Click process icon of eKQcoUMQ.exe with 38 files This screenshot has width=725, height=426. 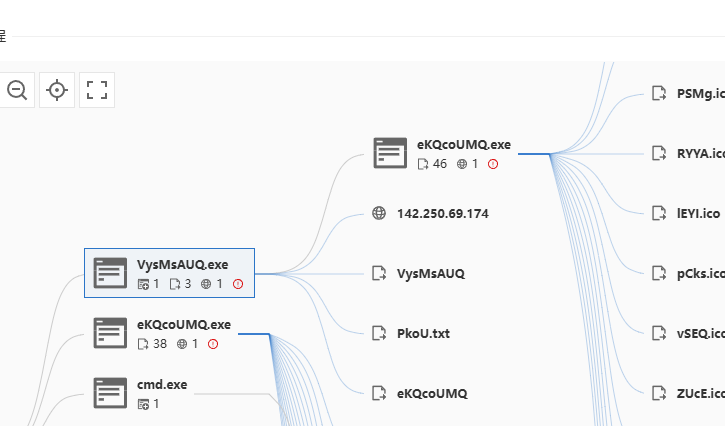[x=110, y=333]
